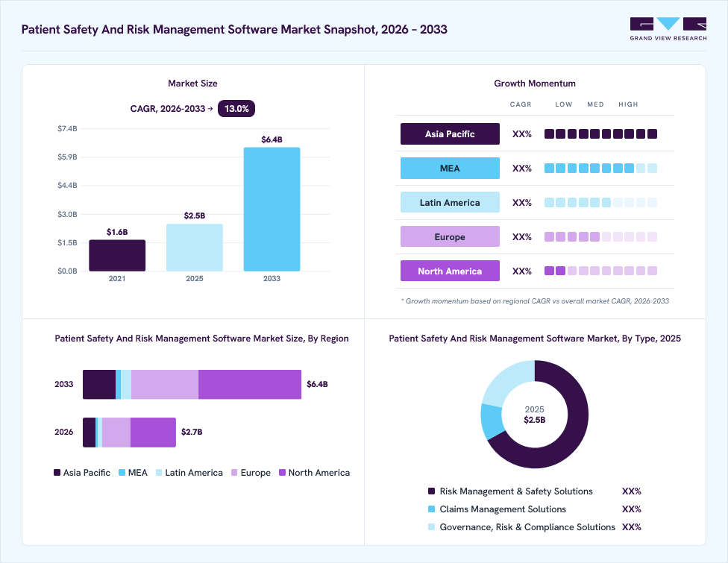Click the growth momentum footnote text
The image size is (728, 563).
pos(535,301)
